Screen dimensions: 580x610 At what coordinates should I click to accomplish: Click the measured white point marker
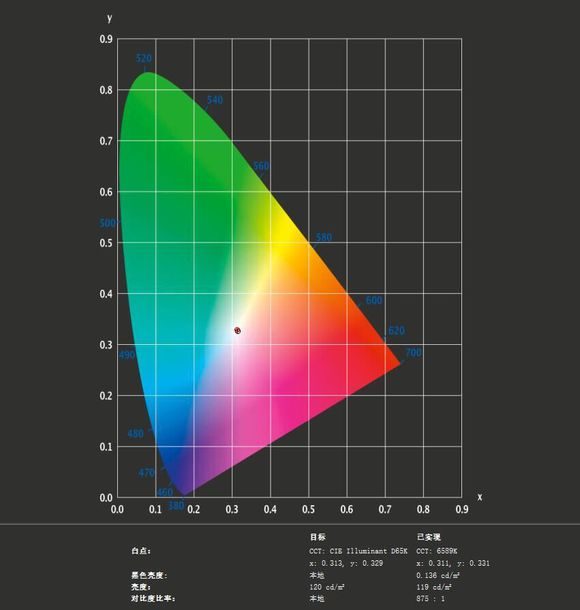pyautogui.click(x=237, y=330)
